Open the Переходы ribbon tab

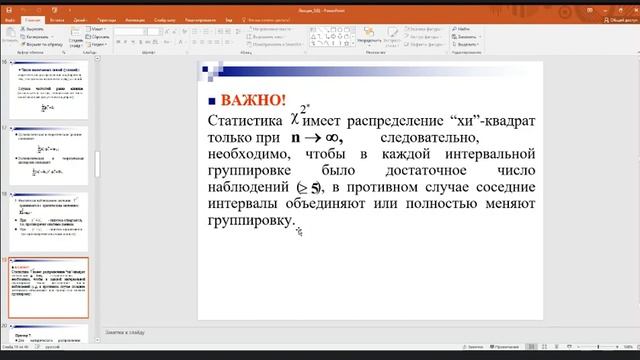[x=107, y=20]
